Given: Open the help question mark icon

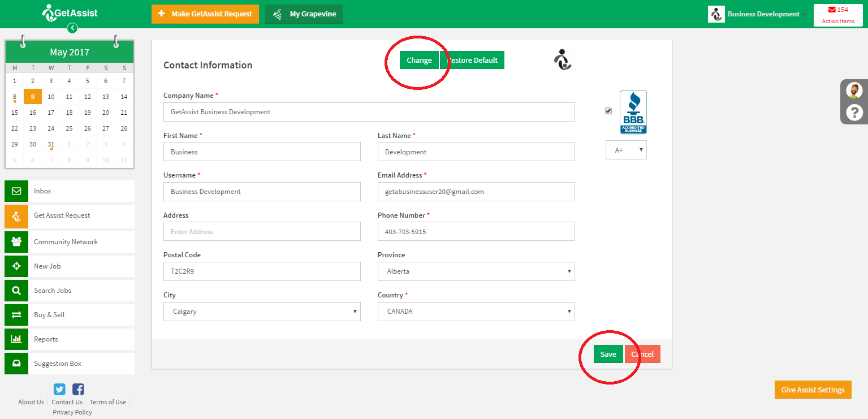Looking at the screenshot, I should pyautogui.click(x=854, y=113).
